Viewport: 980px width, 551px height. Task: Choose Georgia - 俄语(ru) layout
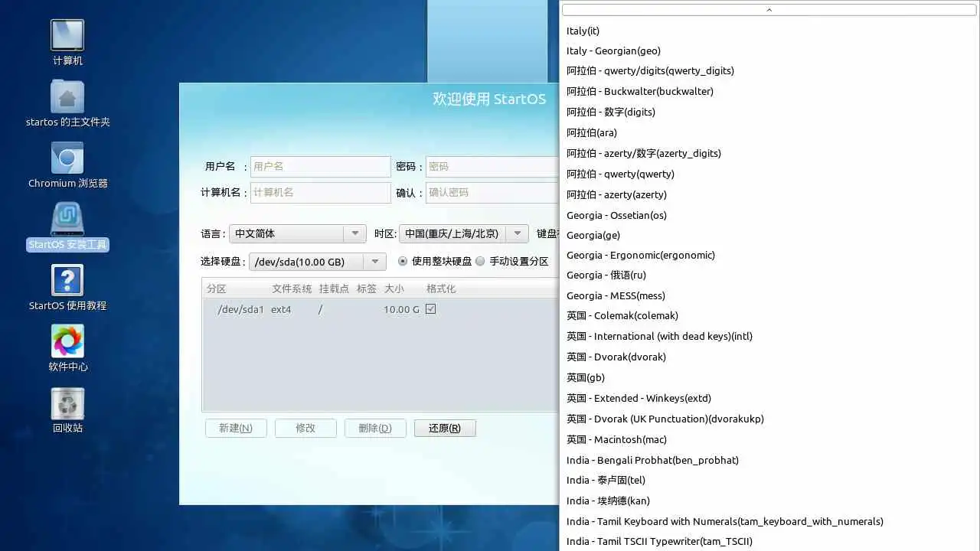(769, 275)
